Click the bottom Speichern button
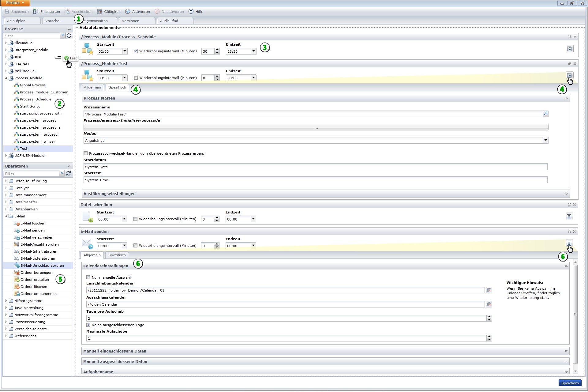 570,383
